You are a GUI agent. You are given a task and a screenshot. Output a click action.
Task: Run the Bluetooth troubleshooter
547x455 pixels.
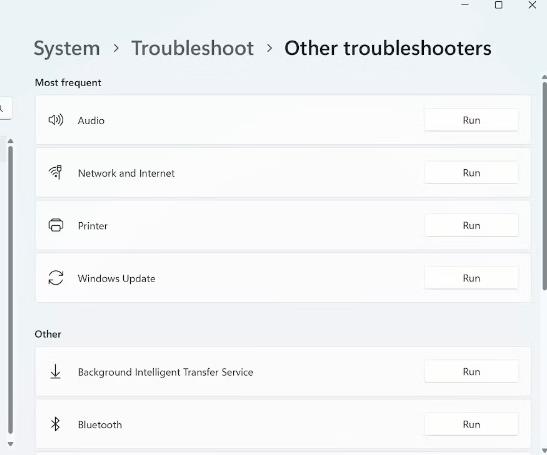coord(471,424)
